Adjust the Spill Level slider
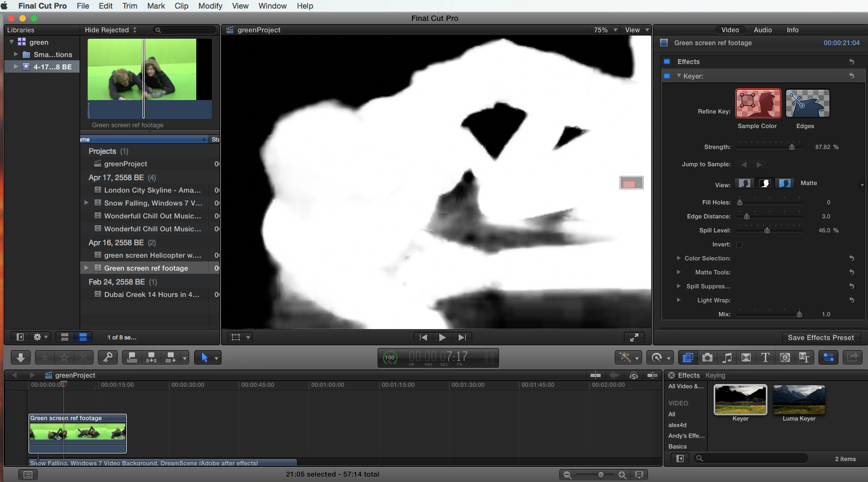Screen dimensions: 868x482 (767, 230)
